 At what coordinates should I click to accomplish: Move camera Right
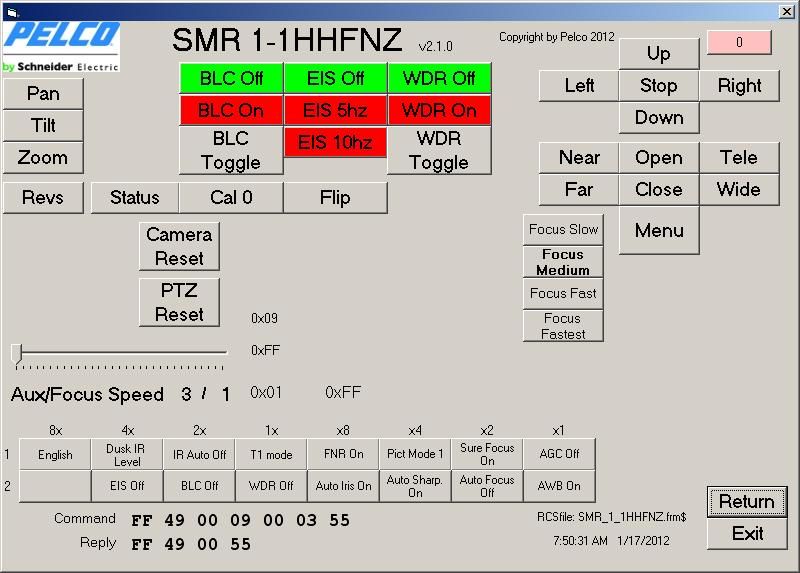point(739,85)
